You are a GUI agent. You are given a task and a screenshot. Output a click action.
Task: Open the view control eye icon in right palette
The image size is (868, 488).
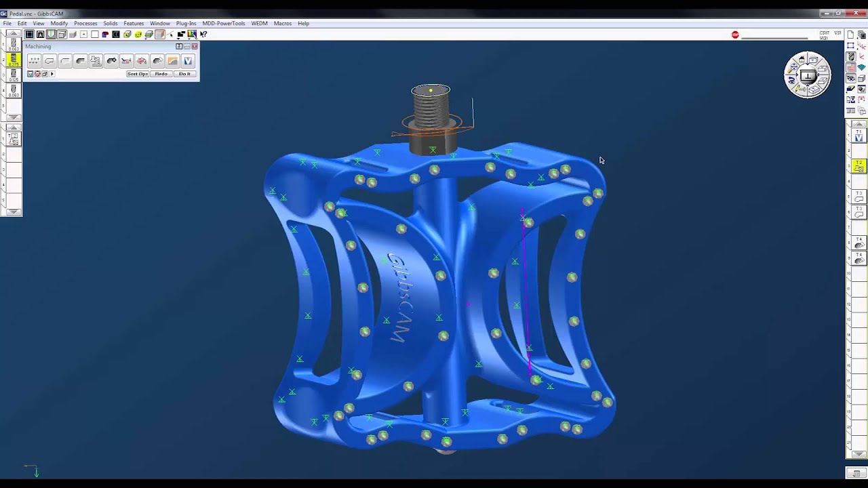tap(850, 78)
